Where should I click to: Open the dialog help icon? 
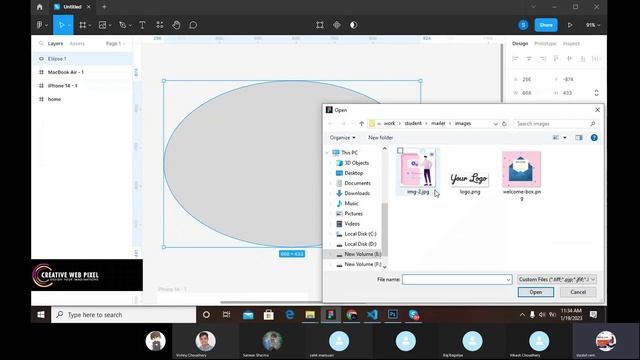[x=594, y=138]
